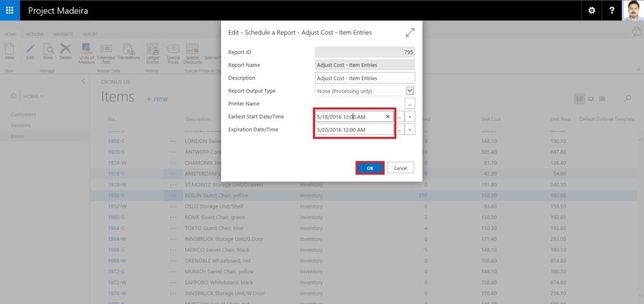
Task: Open the Report Output Type dropdown
Action: (410, 91)
